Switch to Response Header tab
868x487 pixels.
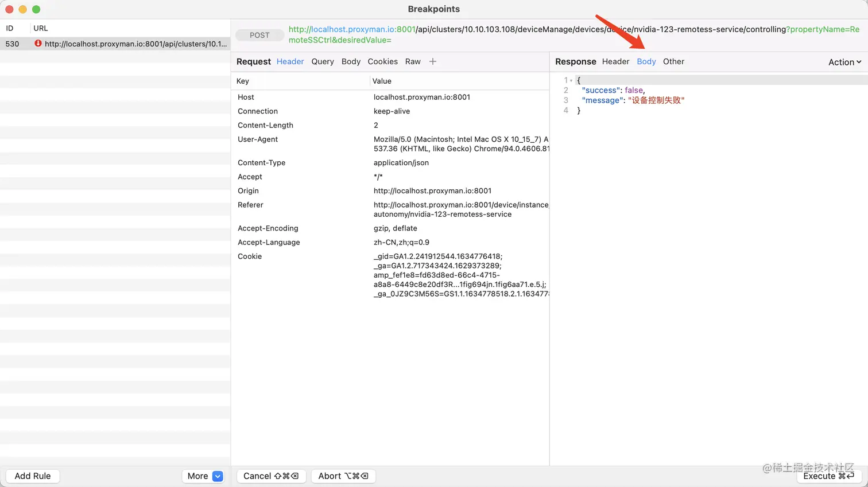pos(615,61)
